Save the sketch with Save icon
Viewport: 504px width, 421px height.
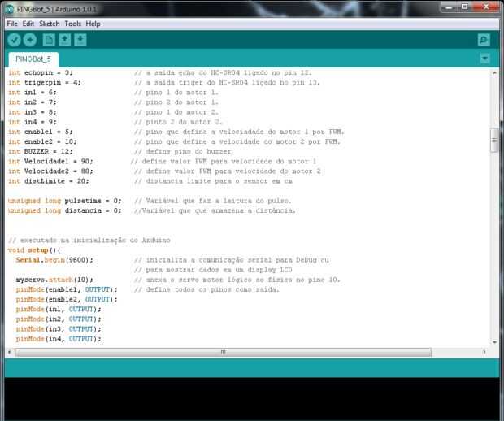click(80, 40)
